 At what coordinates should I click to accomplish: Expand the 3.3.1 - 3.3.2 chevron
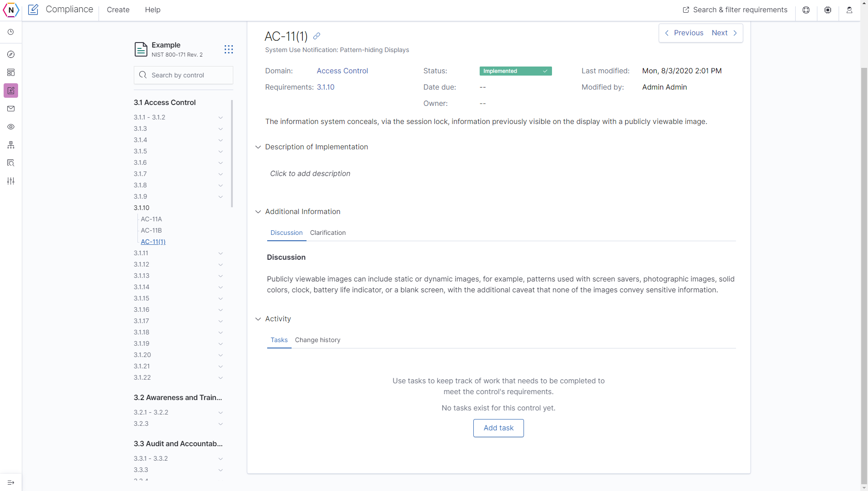point(221,459)
